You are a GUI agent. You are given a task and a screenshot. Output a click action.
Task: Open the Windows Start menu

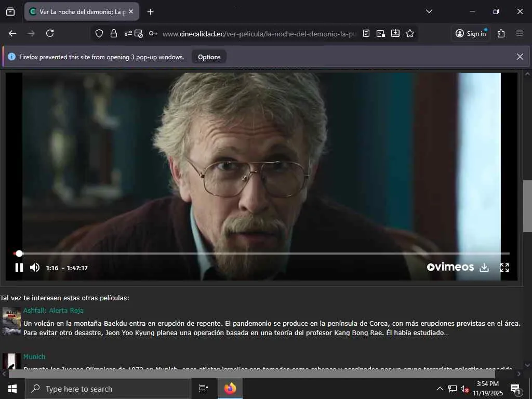pos(12,389)
